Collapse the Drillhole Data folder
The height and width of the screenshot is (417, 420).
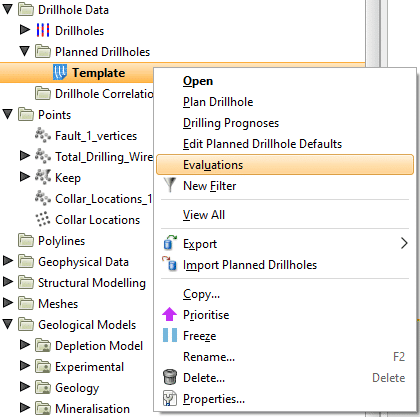click(x=7, y=9)
